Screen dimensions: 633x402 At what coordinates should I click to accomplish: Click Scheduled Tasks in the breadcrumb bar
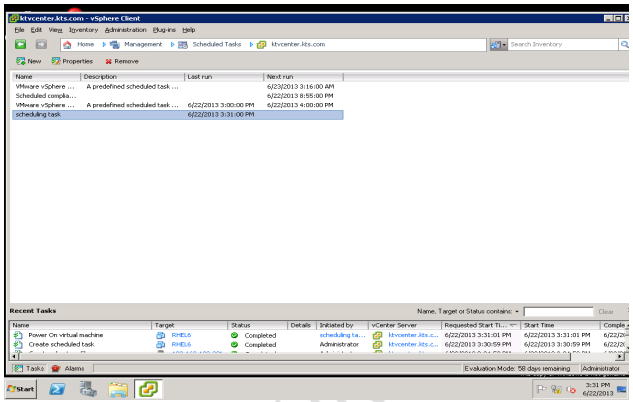217,44
